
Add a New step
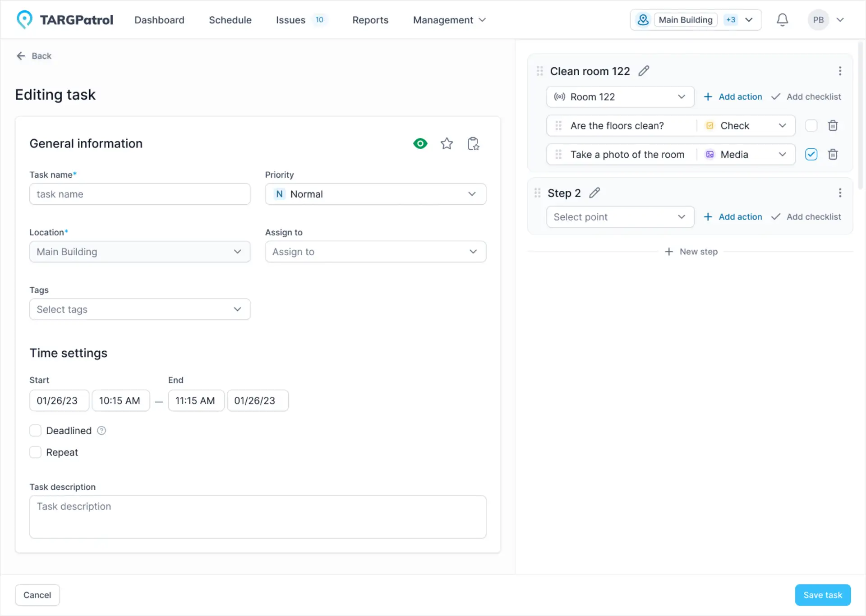coord(691,252)
